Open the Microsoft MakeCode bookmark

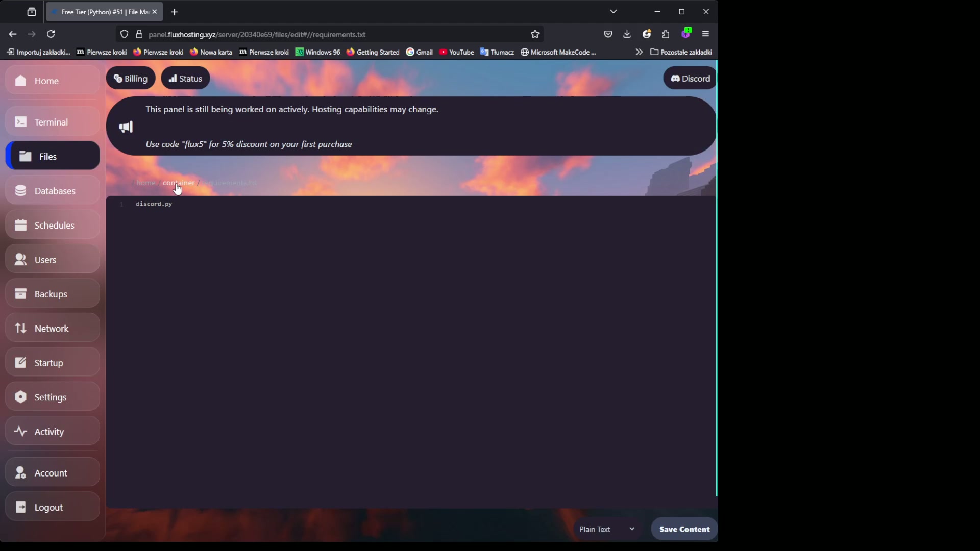tap(558, 52)
